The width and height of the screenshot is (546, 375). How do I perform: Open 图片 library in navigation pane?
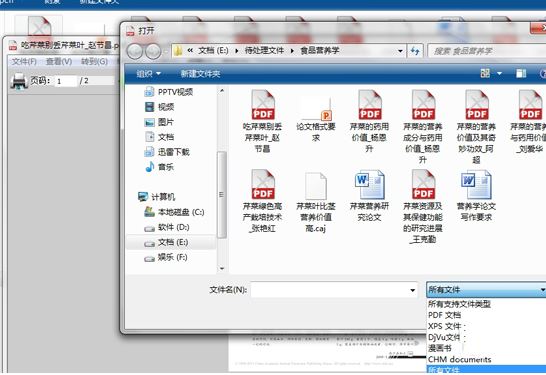(159, 122)
